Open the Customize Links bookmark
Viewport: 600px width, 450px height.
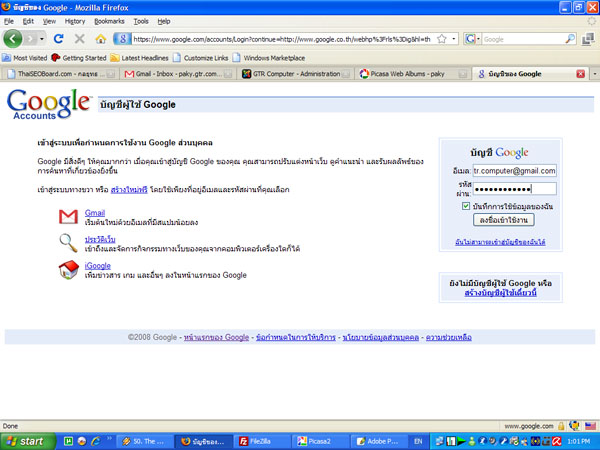pyautogui.click(x=201, y=58)
